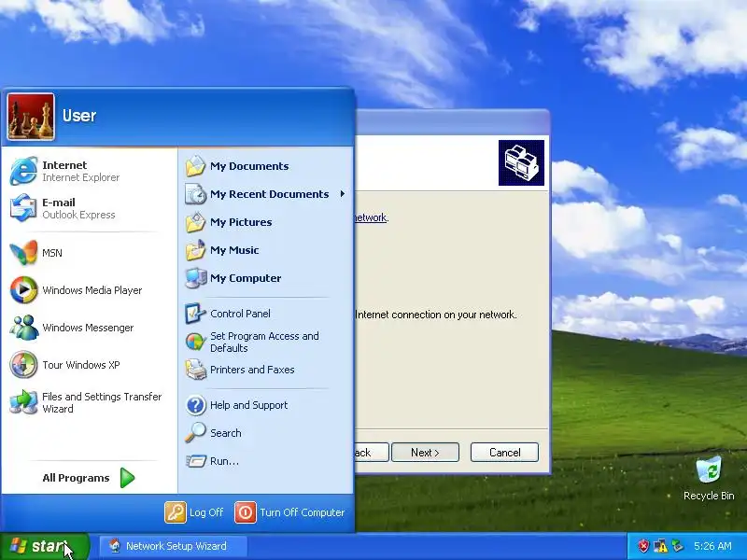Choose the My Computer label

(x=246, y=278)
